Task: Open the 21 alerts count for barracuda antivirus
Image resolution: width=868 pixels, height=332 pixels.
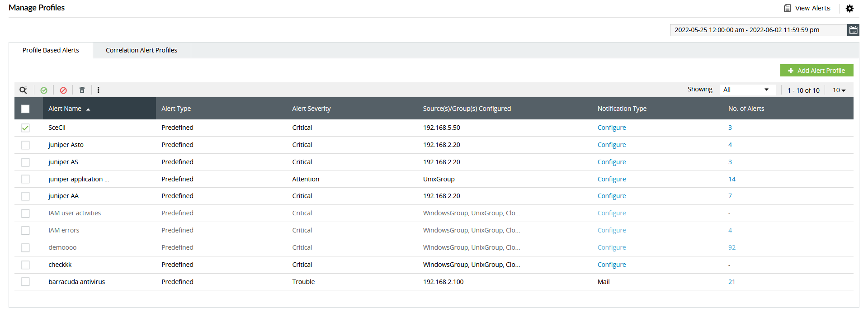Action: [731, 282]
